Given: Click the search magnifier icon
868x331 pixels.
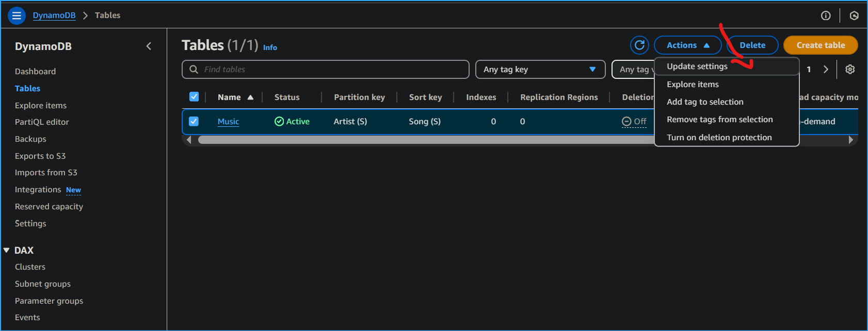Looking at the screenshot, I should [x=194, y=69].
